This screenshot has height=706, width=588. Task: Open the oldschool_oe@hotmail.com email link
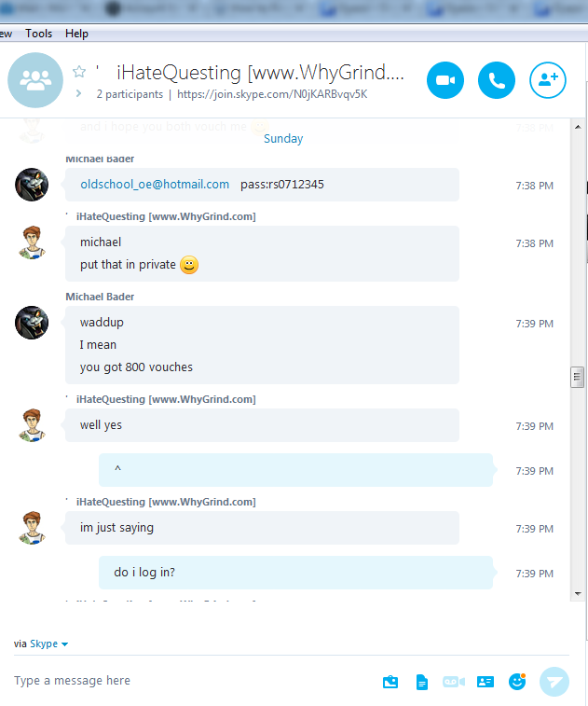[x=155, y=184]
